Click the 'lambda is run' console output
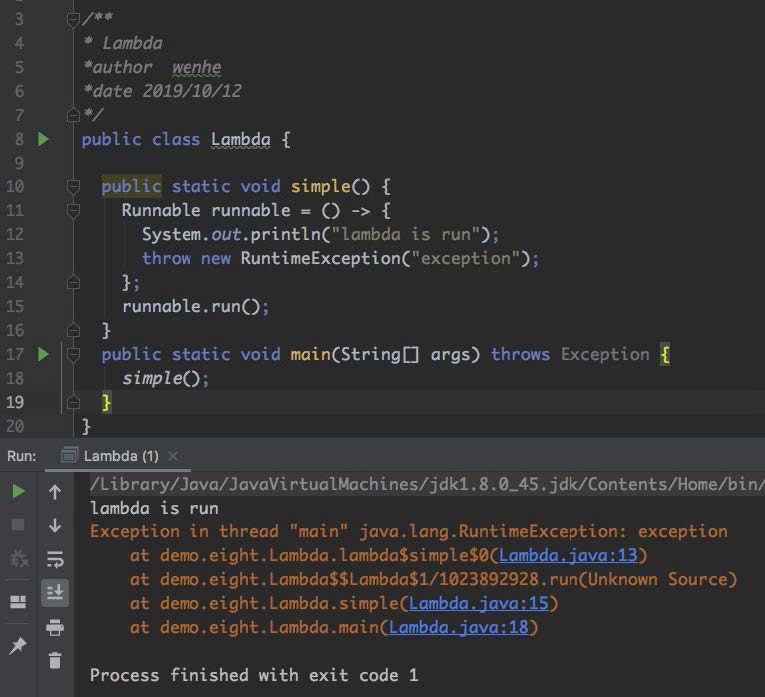The height and width of the screenshot is (697, 765). tap(154, 508)
